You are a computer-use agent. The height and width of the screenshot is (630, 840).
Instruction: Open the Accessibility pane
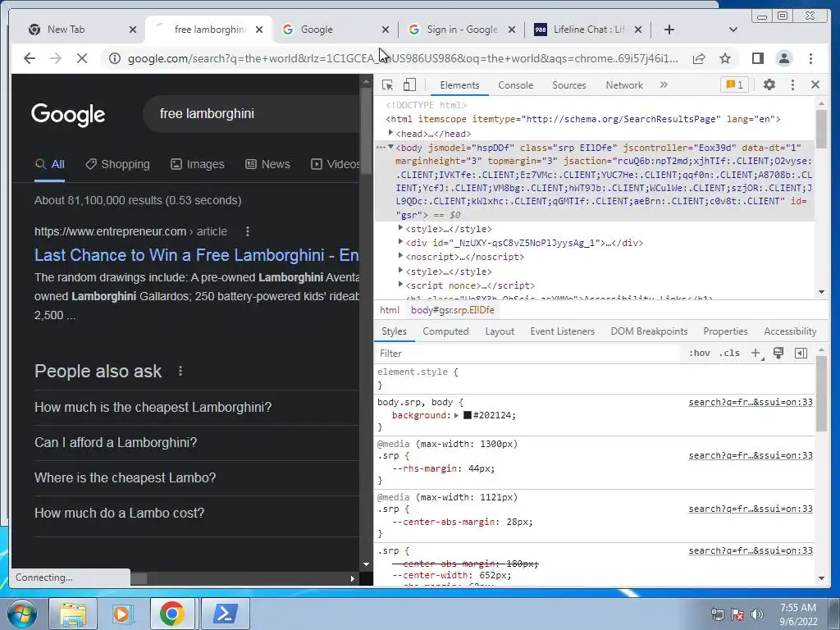(x=790, y=331)
